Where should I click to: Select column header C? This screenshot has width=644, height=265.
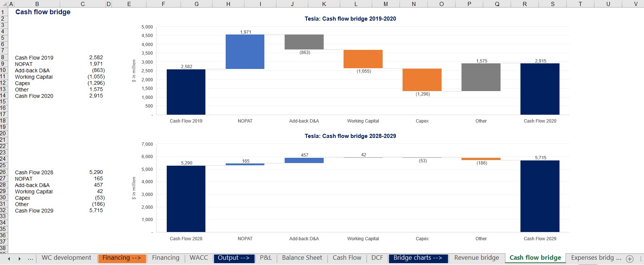point(83,4)
